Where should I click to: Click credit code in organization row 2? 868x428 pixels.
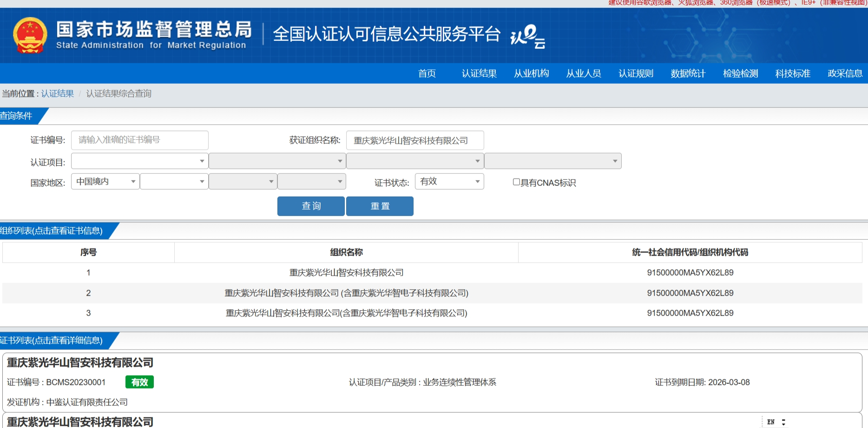pos(690,293)
